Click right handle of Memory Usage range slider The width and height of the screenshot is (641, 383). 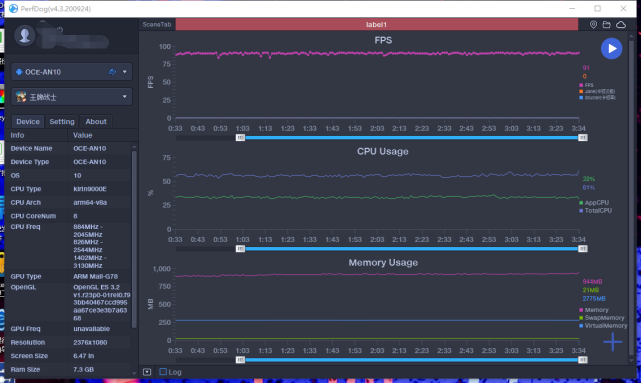583,360
